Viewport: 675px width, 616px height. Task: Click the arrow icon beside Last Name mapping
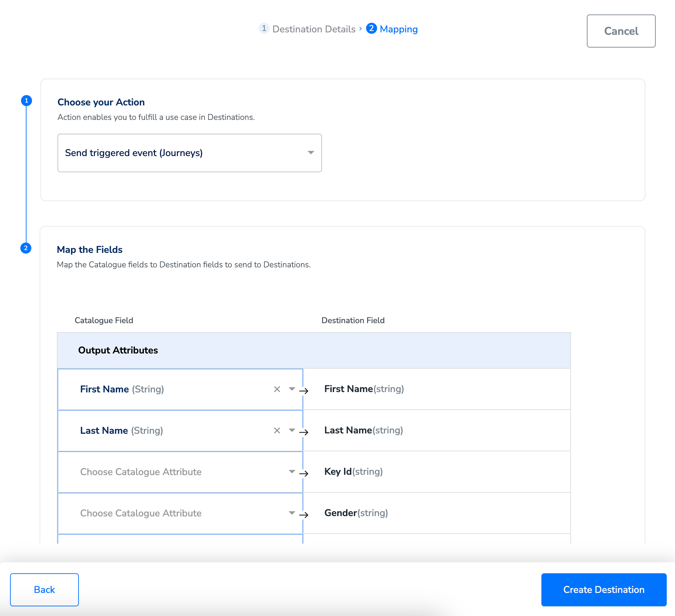[304, 432]
